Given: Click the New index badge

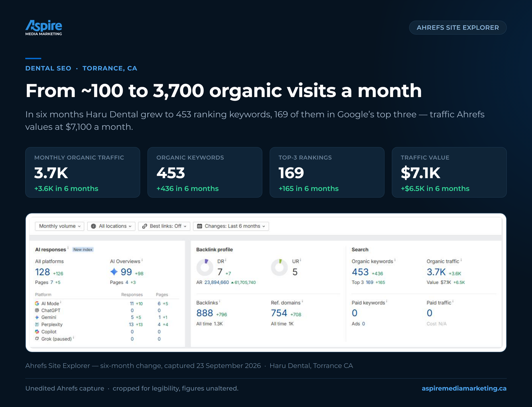Looking at the screenshot, I should coord(83,249).
